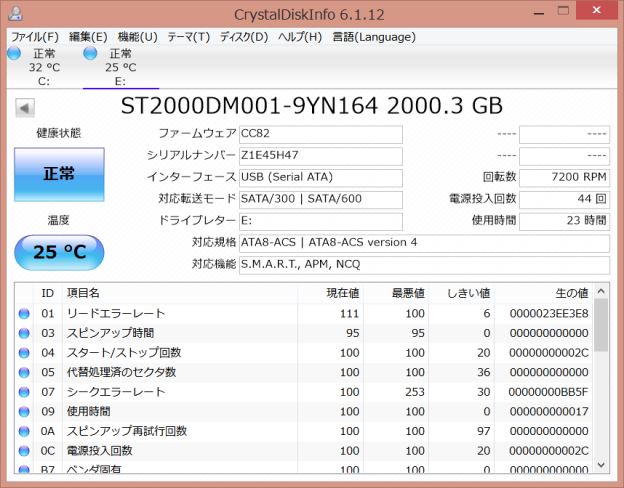Click the previous disk arrow icon
Image resolution: width=624 pixels, height=488 pixels.
click(x=23, y=106)
